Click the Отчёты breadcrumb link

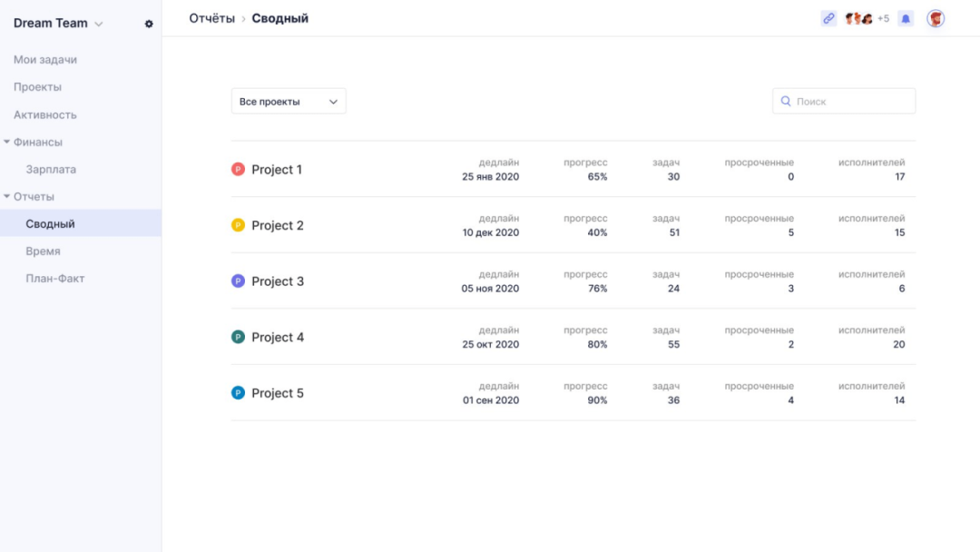211,18
